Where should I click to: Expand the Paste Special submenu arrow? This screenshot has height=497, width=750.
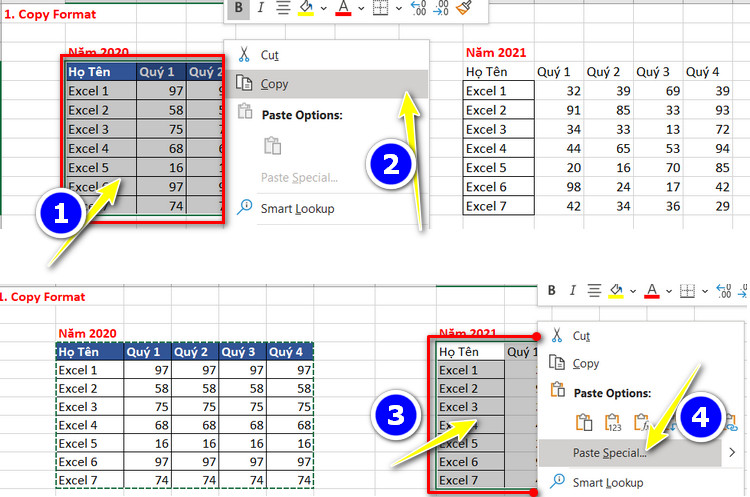[732, 453]
